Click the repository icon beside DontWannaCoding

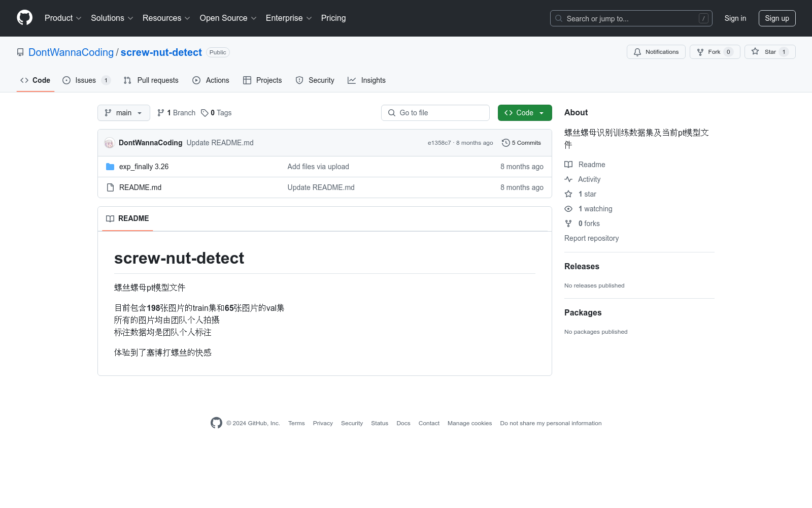coord(20,52)
